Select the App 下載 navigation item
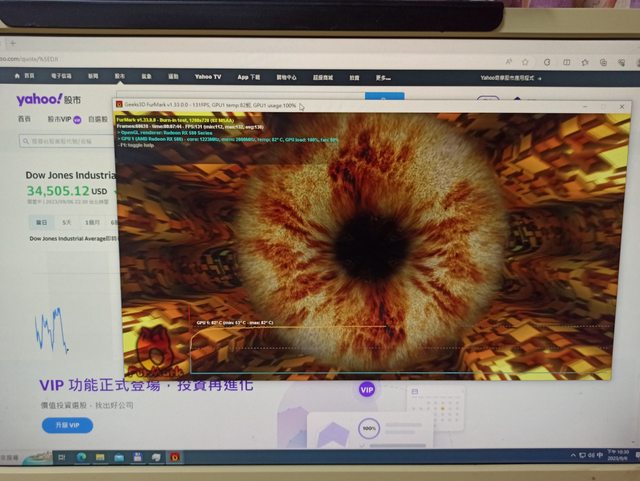The height and width of the screenshot is (481, 640). pyautogui.click(x=248, y=76)
